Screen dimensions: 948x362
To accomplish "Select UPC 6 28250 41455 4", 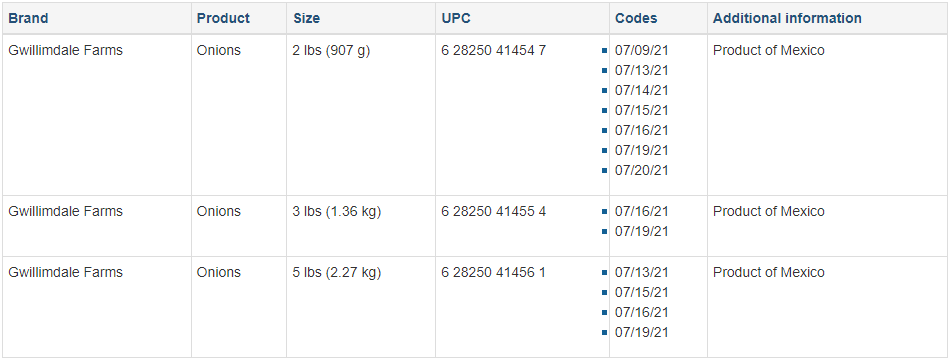I will click(x=493, y=212).
